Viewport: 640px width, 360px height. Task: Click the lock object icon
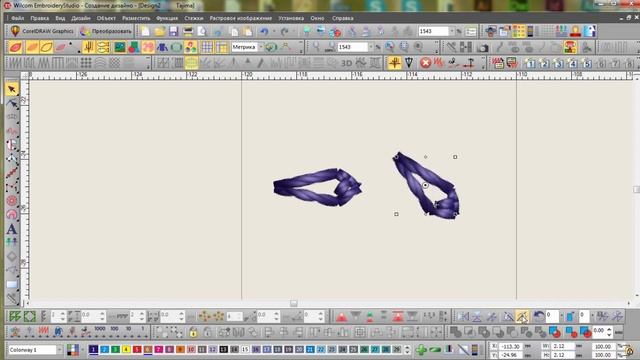point(193,332)
